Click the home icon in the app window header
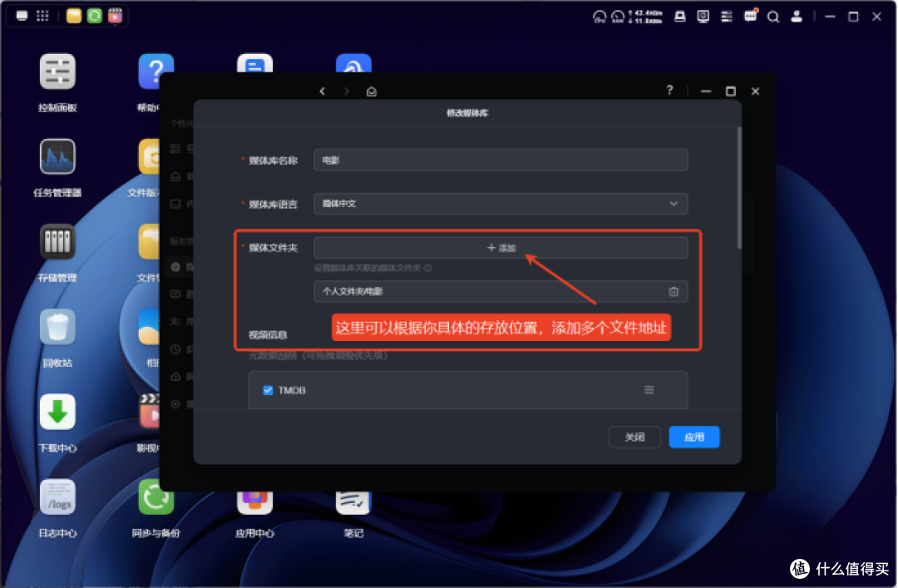Image resolution: width=898 pixels, height=588 pixels. pyautogui.click(x=371, y=91)
